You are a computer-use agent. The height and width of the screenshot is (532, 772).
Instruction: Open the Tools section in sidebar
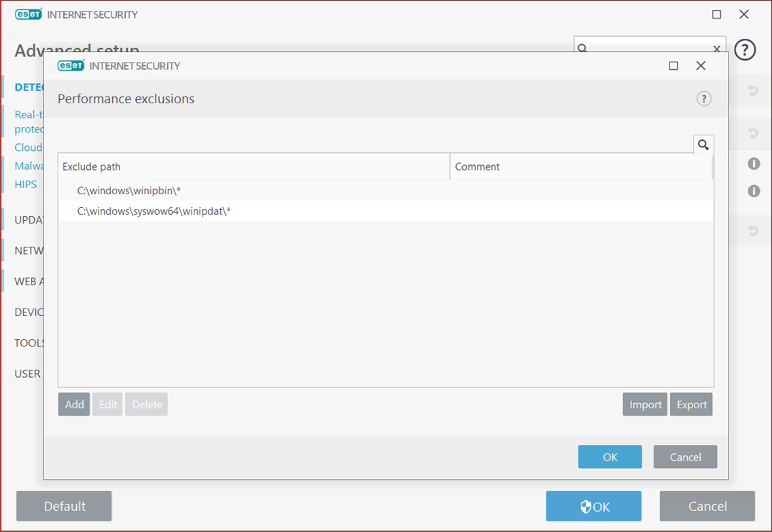pyautogui.click(x=29, y=342)
